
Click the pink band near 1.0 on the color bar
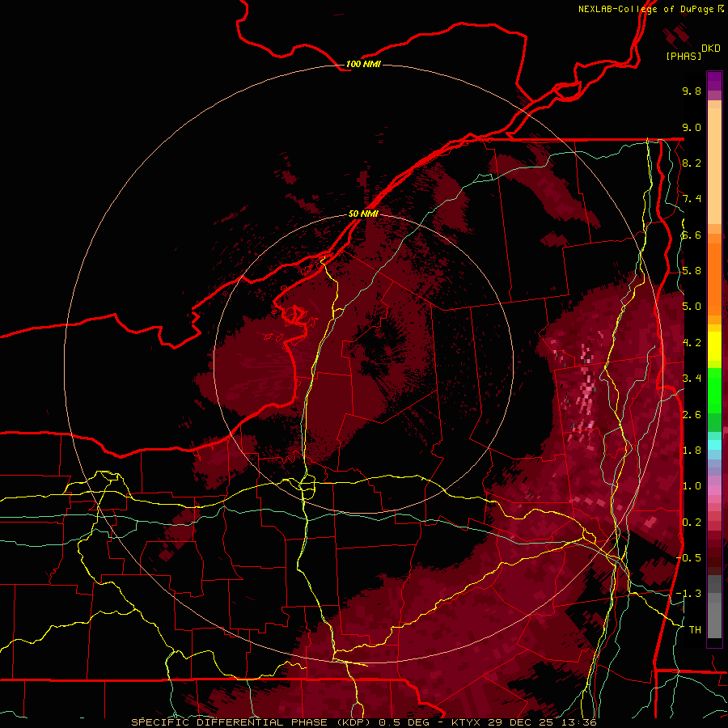tap(714, 490)
